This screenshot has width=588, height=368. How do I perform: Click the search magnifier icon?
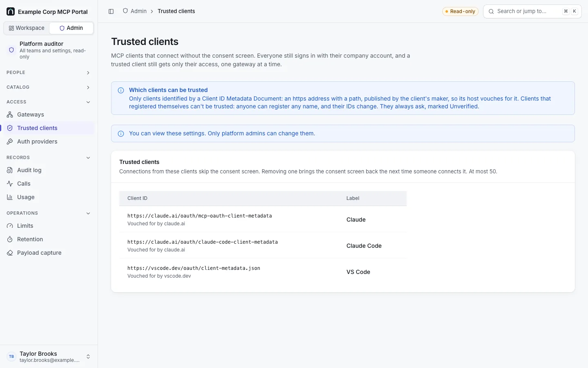491,11
